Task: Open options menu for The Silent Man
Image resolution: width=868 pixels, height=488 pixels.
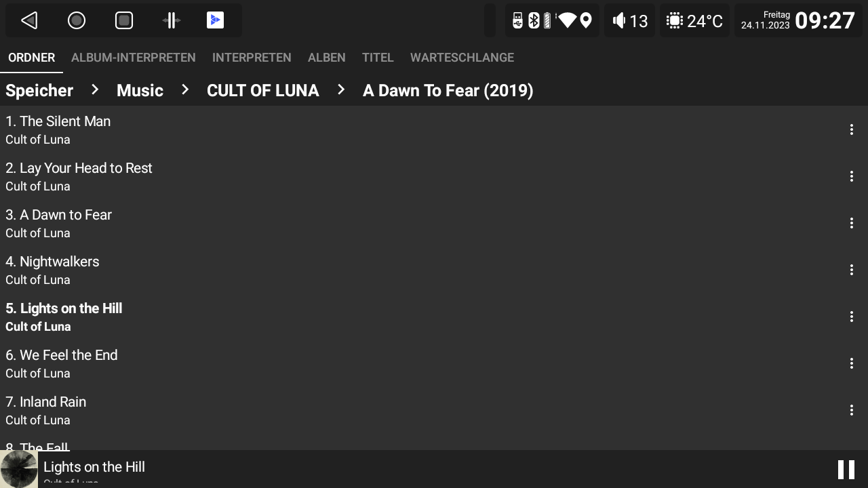Action: coord(851,129)
